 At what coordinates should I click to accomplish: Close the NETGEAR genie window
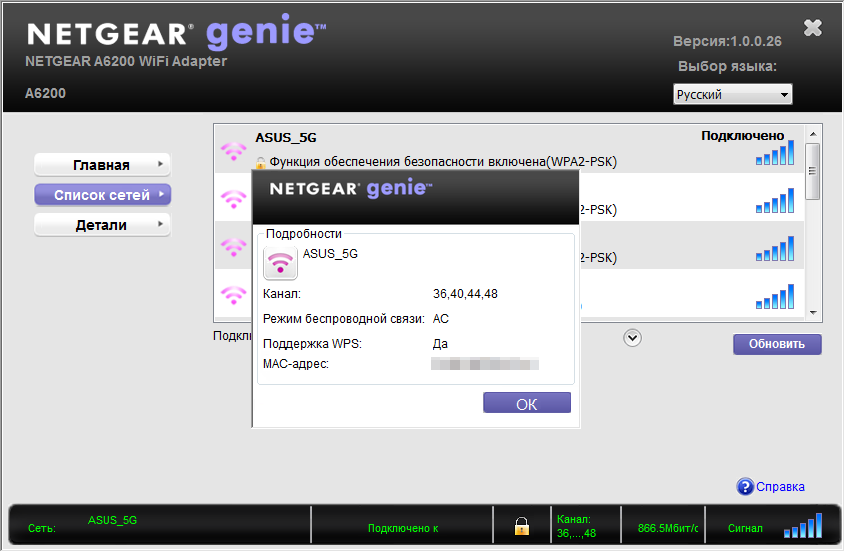[812, 27]
